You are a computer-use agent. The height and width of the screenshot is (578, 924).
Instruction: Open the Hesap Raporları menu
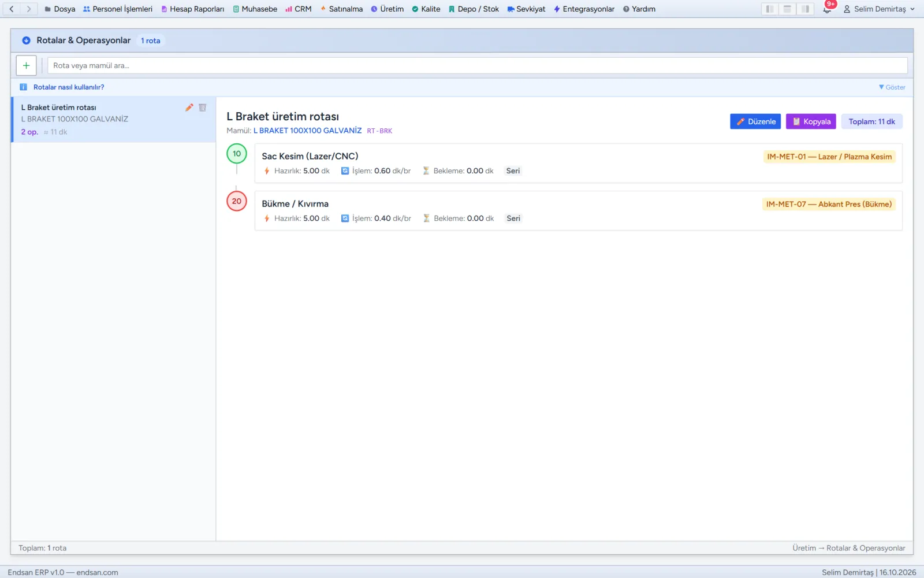(192, 9)
